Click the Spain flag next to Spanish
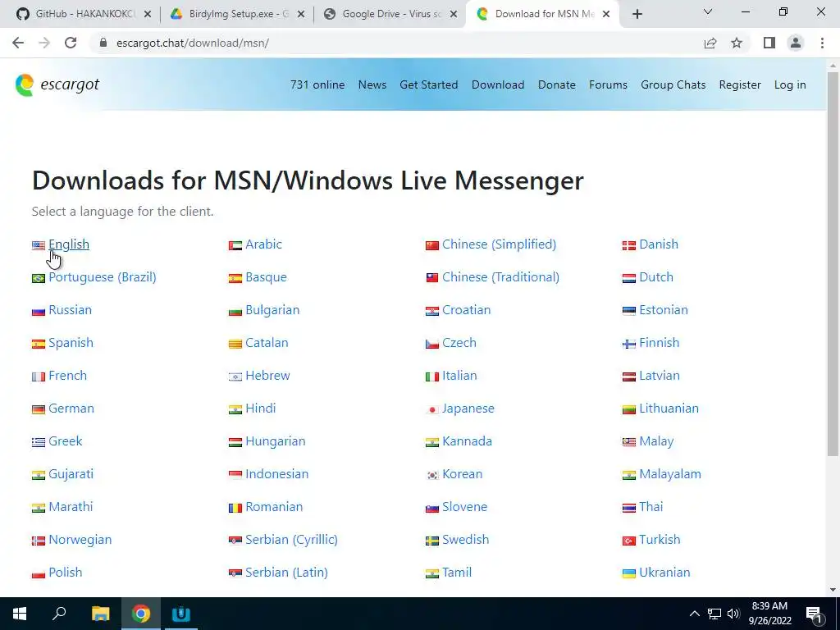 (x=39, y=344)
